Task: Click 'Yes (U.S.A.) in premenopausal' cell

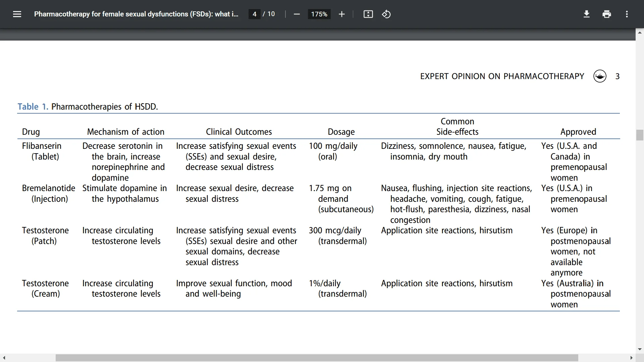Action: pos(574,199)
